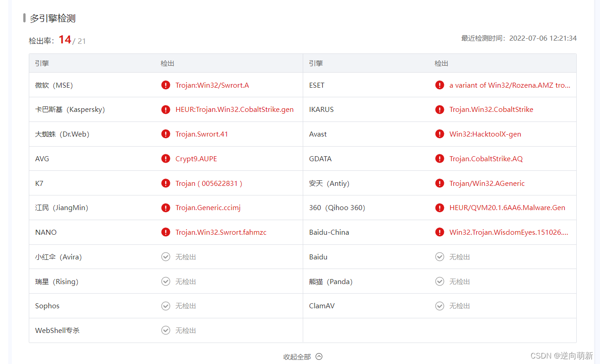Select the Trojan/Win32.AGeneric detection text
The image size is (600, 364).
(x=487, y=184)
